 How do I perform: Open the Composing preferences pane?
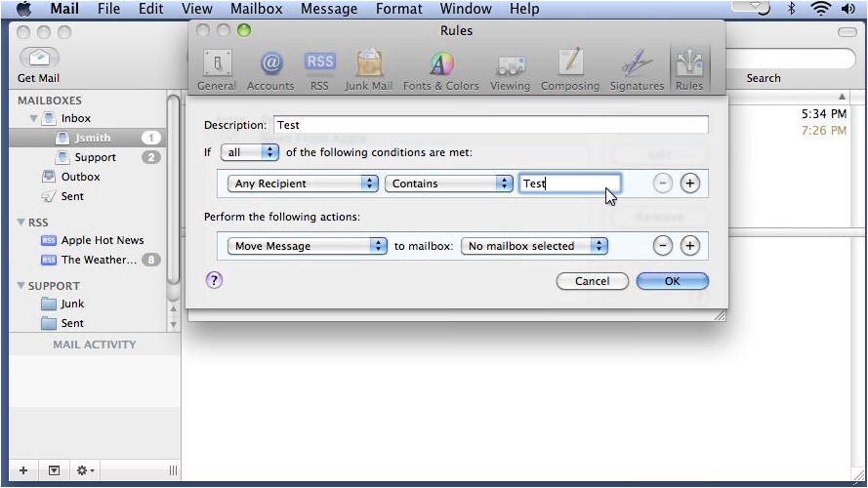pyautogui.click(x=570, y=69)
